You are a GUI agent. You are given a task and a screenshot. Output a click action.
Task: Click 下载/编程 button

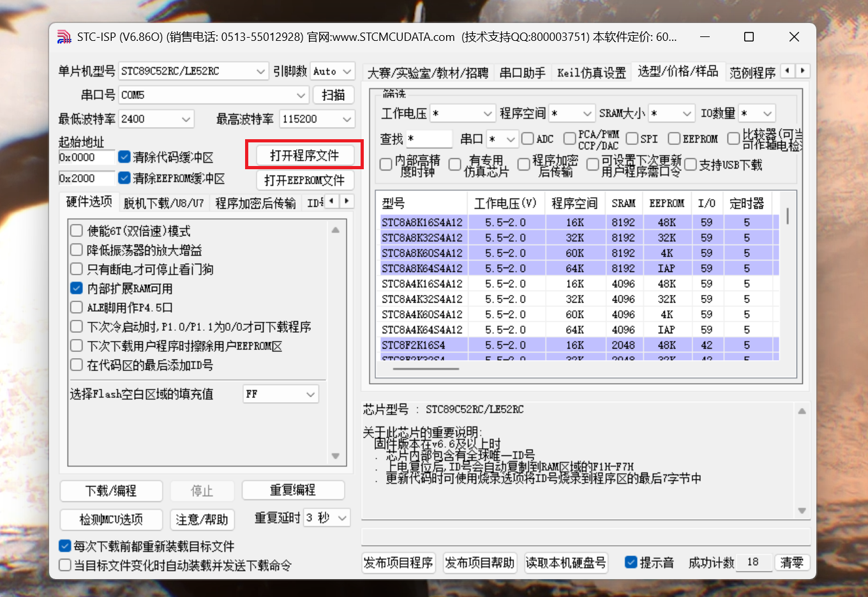[x=111, y=490]
